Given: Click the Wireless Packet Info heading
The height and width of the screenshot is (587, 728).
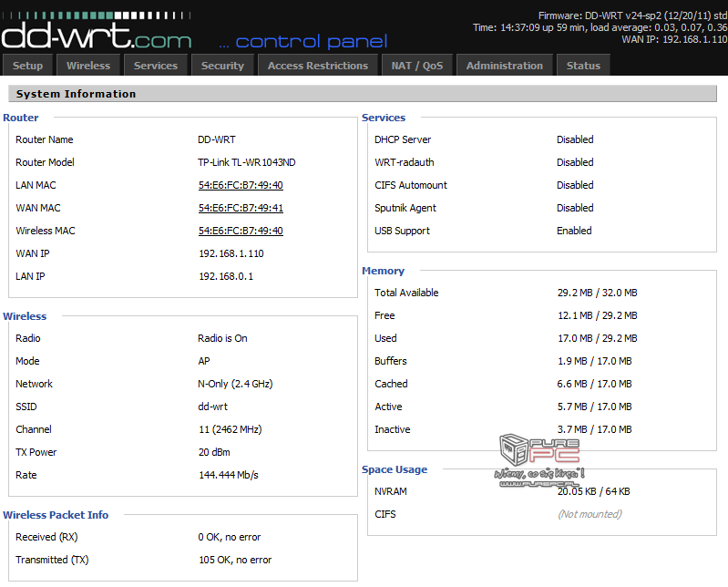Looking at the screenshot, I should [56, 515].
